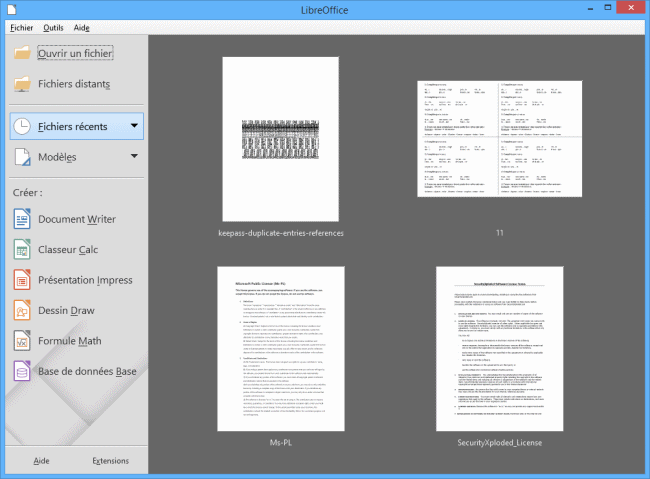This screenshot has width=650, height=479.
Task: Create a new Formule Math
Action: click(x=70, y=340)
